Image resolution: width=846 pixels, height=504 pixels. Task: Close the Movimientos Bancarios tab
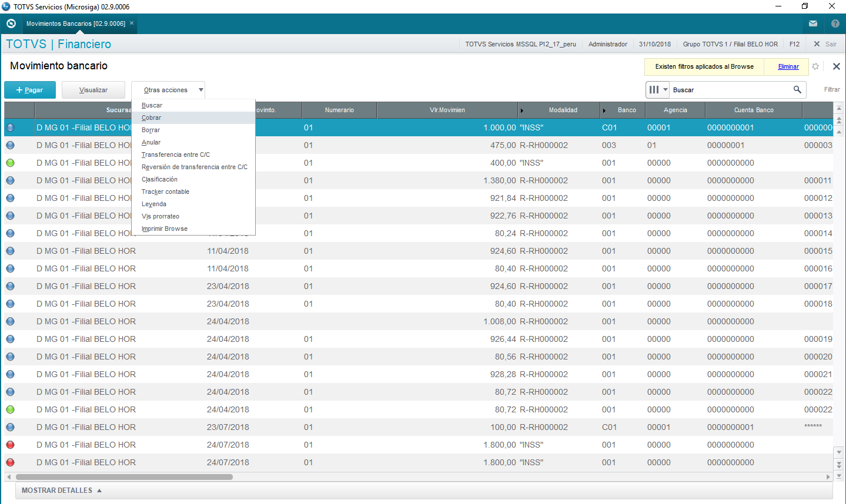pyautogui.click(x=132, y=23)
